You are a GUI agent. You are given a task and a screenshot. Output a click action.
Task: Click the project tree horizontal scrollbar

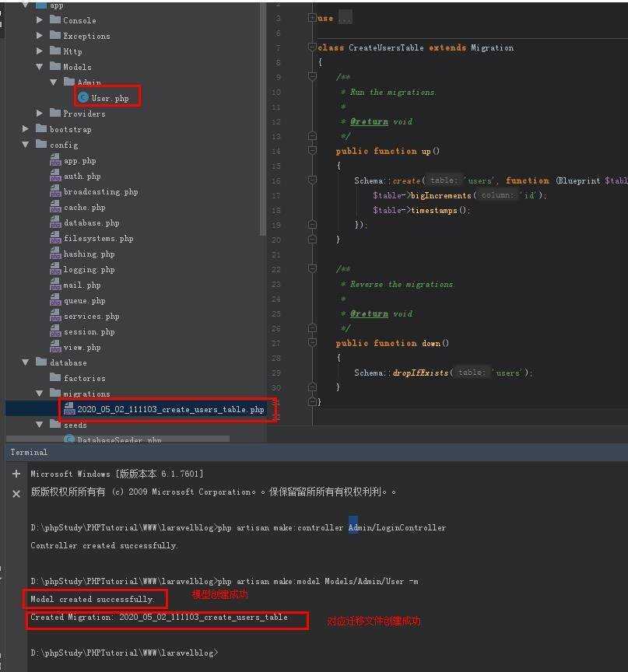tap(118, 439)
